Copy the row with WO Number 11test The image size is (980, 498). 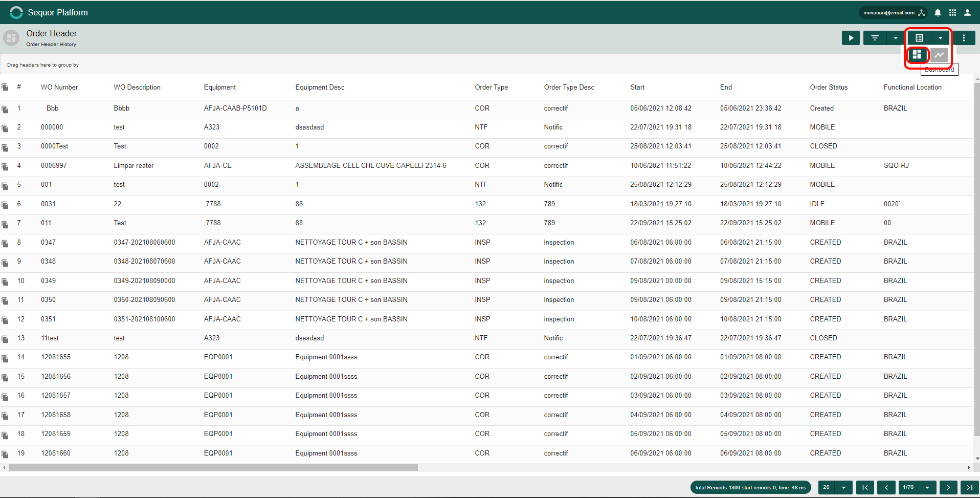[5, 339]
